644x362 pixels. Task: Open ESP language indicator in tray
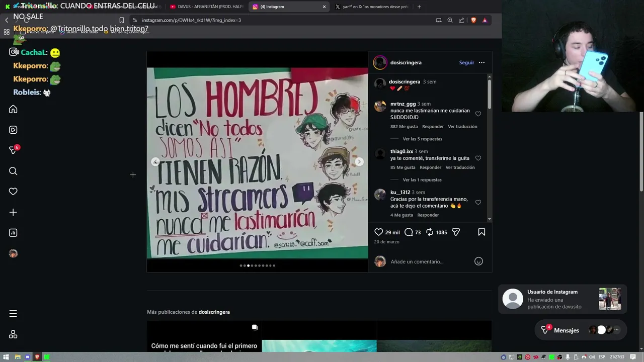click(x=602, y=357)
